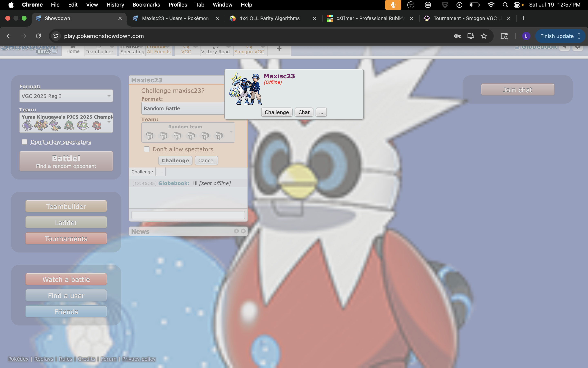Open Random Battle format dropdown in challenge
Image resolution: width=588 pixels, height=368 pixels.
click(x=183, y=108)
